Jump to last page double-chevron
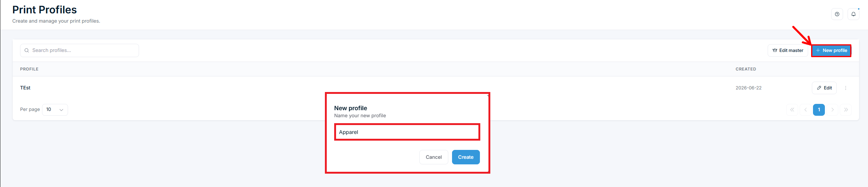Image resolution: width=868 pixels, height=187 pixels. point(846,110)
